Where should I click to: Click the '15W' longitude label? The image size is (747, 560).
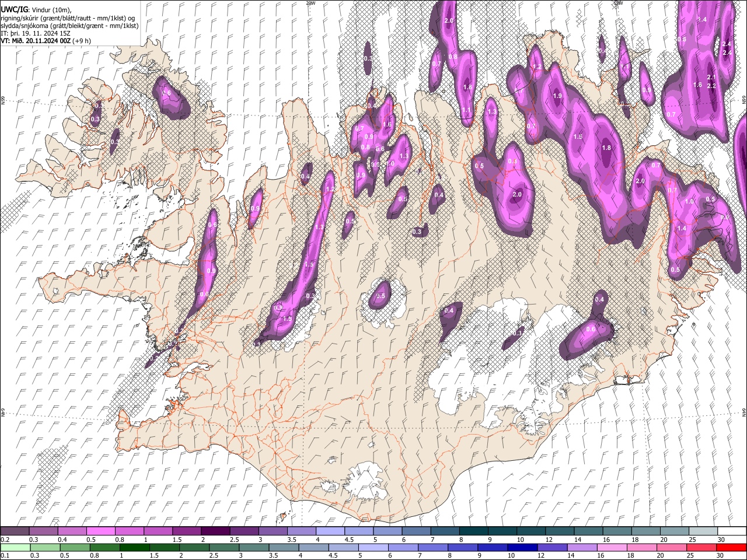click(x=618, y=3)
